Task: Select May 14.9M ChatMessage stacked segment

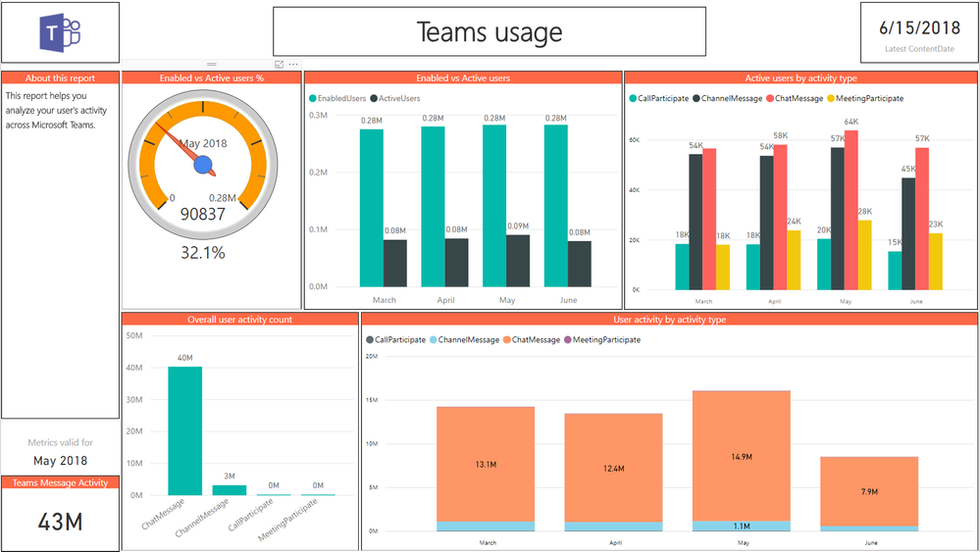Action: [x=742, y=456]
